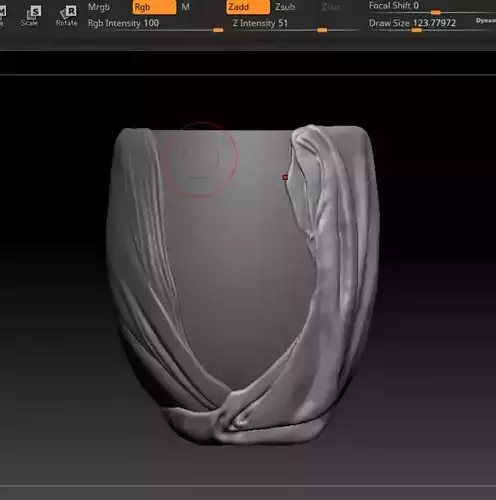496x500 pixels.
Task: Turn off the Zadd sculpt mode
Action: (x=248, y=7)
